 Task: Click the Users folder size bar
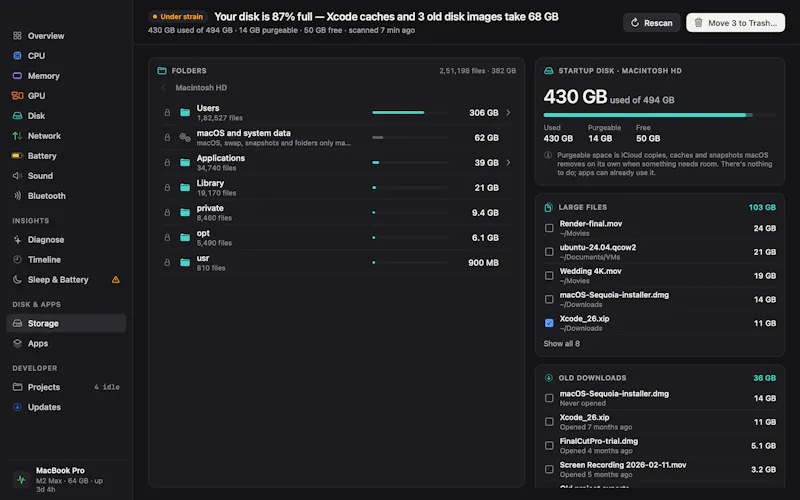click(x=410, y=112)
